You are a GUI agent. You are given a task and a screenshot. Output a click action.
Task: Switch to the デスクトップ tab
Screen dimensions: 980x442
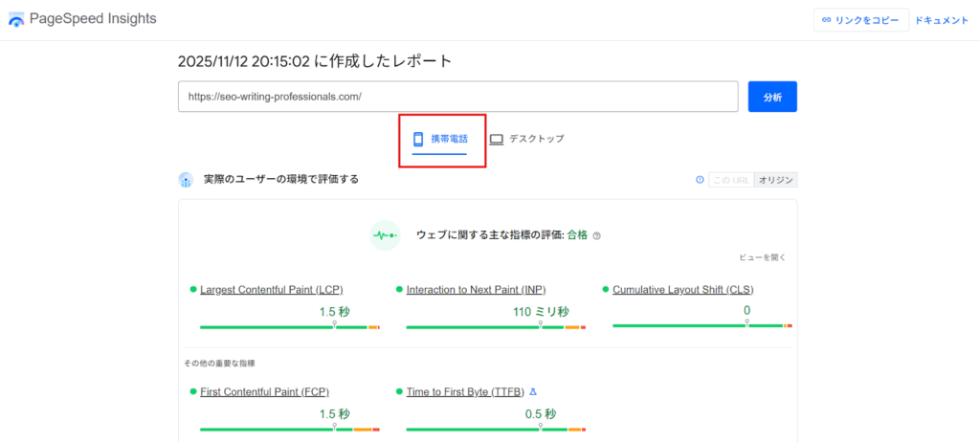coord(527,139)
